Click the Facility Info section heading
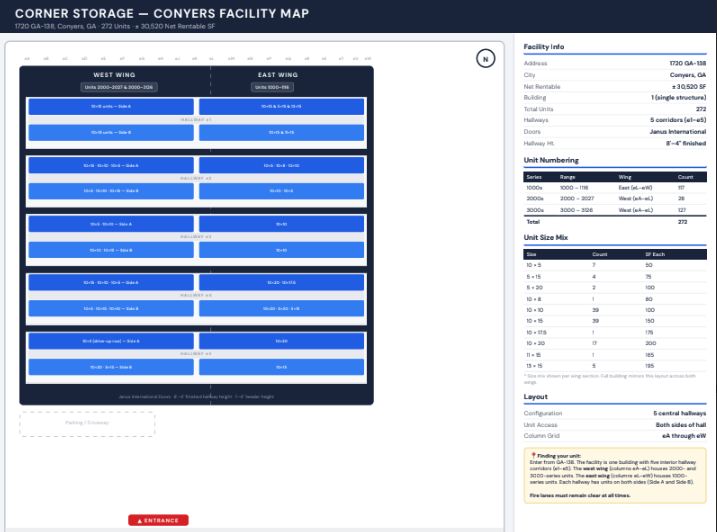This screenshot has height=532, width=717. (543, 47)
